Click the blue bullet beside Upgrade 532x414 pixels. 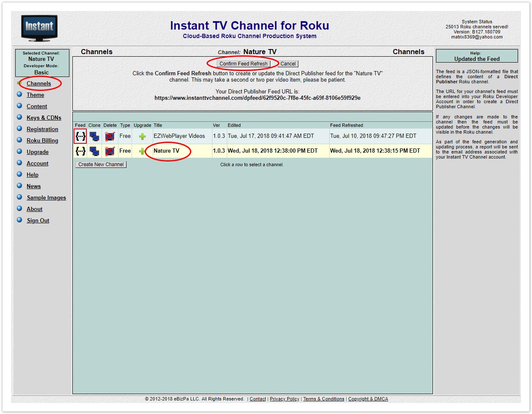pos(19,151)
